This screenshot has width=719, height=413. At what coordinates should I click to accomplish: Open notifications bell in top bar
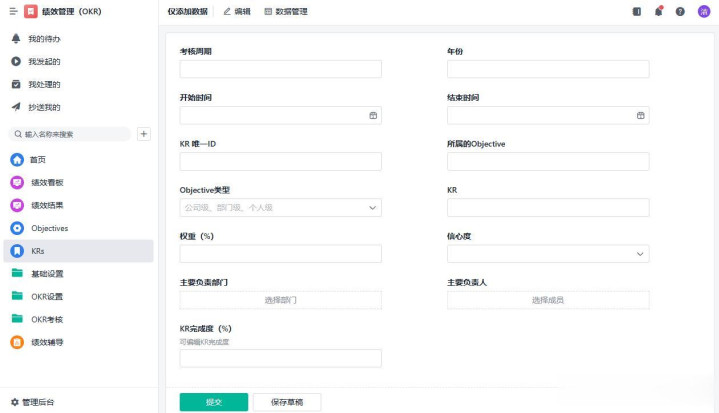click(658, 11)
